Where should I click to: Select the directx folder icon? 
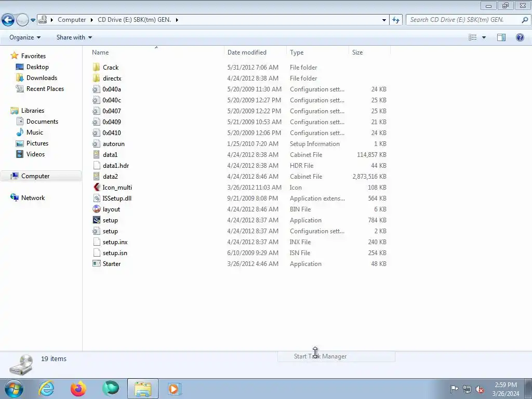click(96, 78)
